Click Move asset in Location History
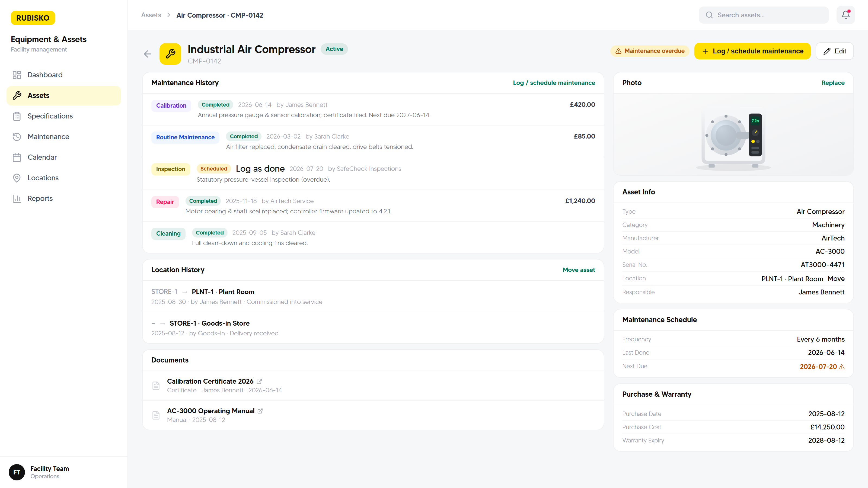Image resolution: width=868 pixels, height=488 pixels. (579, 270)
